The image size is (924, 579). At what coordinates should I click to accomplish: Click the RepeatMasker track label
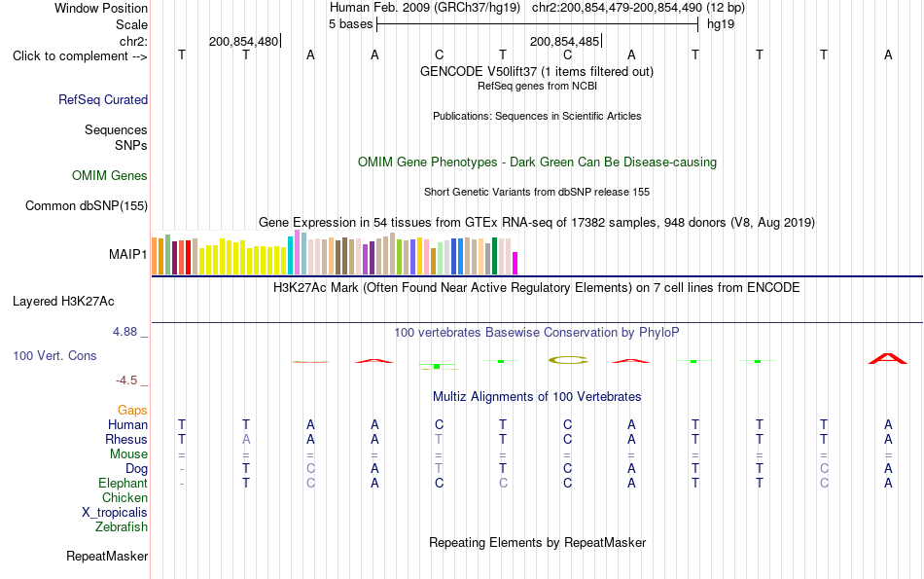point(107,556)
